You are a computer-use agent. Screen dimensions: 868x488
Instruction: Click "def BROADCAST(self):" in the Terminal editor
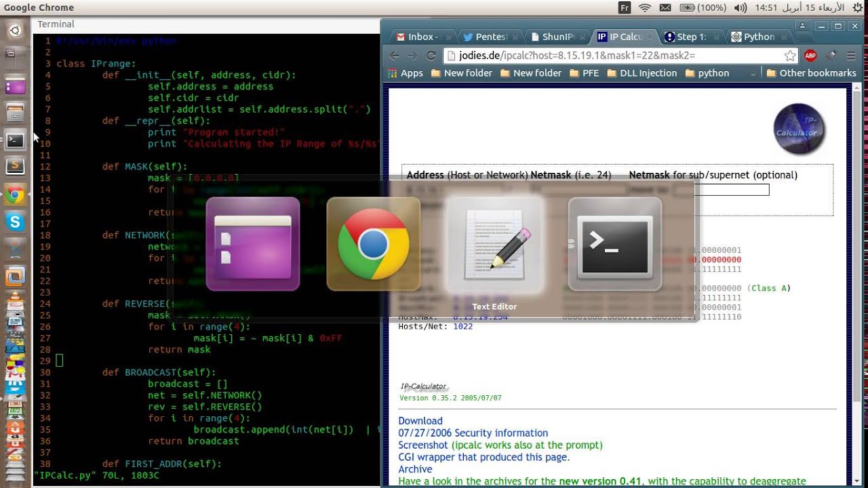pyautogui.click(x=159, y=372)
